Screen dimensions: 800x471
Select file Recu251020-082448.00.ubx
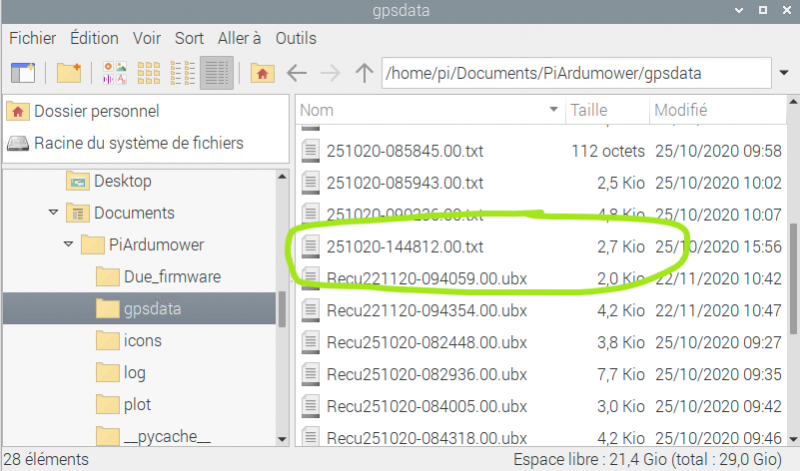point(427,342)
